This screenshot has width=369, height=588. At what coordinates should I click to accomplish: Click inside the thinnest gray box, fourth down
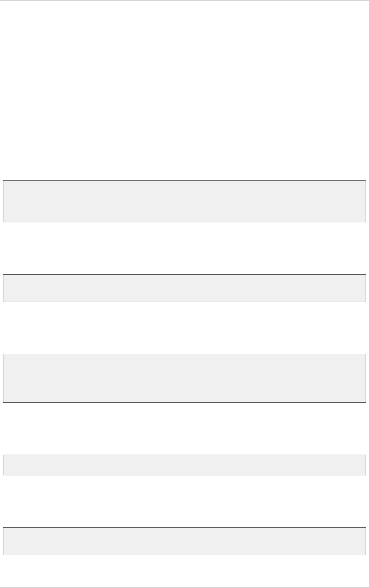[x=184, y=465]
